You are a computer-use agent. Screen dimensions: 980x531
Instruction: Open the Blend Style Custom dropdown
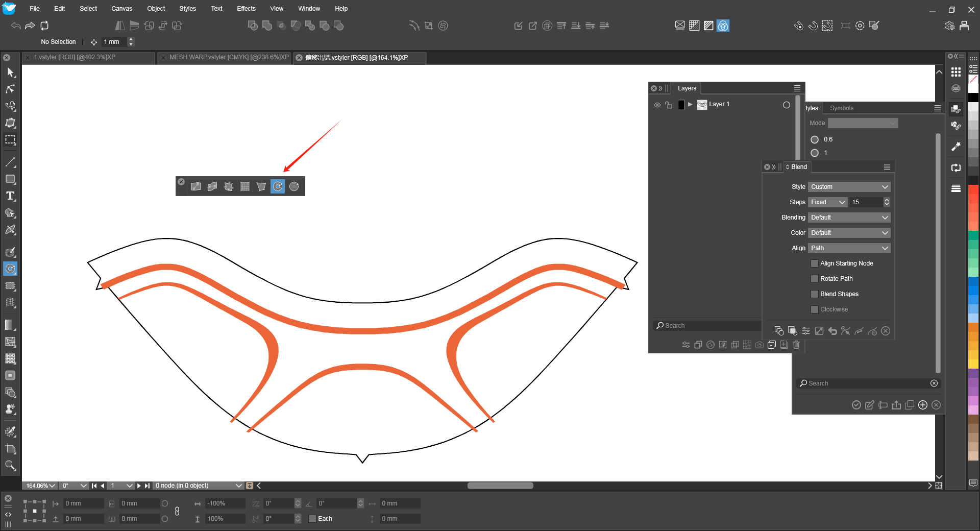(x=849, y=187)
